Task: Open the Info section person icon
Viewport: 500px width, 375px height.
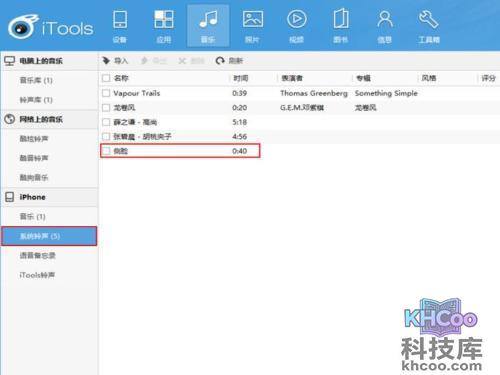Action: 385,26
